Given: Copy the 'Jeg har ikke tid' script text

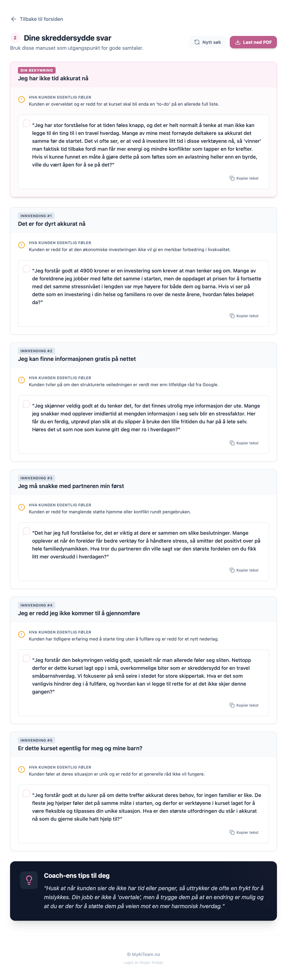Looking at the screenshot, I should click(244, 178).
